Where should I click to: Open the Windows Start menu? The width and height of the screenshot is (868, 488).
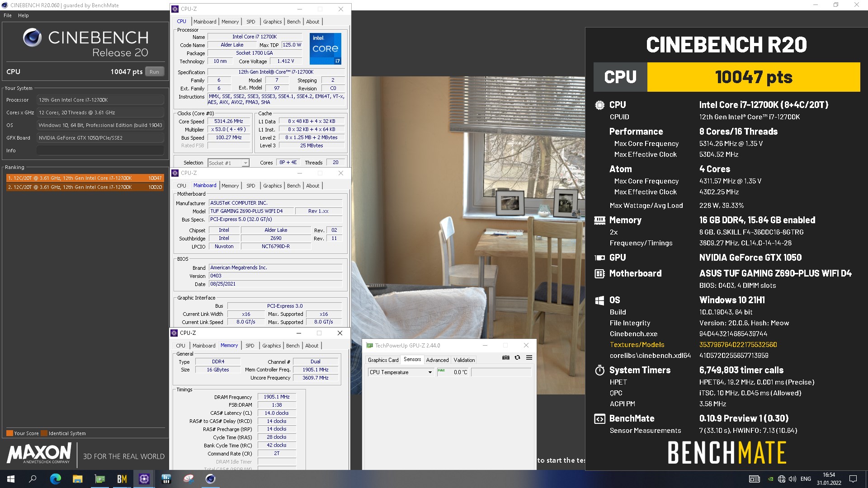(11, 479)
